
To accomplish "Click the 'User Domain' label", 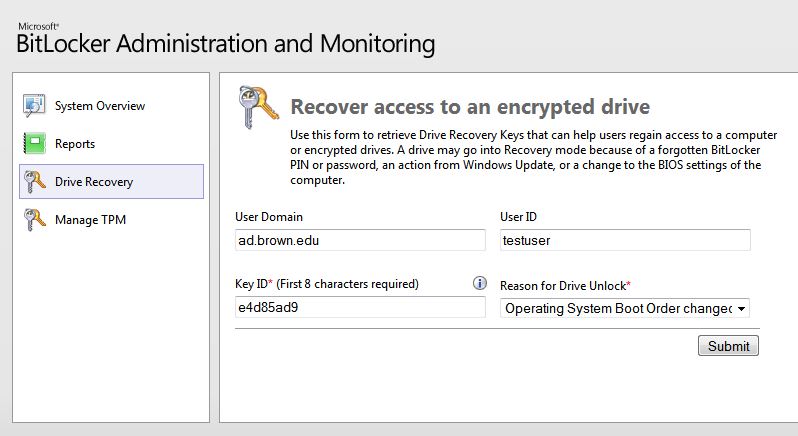I will [x=269, y=217].
